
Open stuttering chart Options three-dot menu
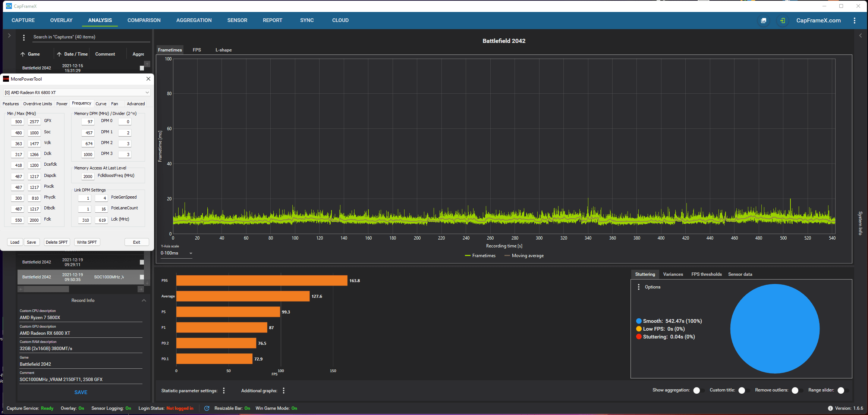pos(639,287)
